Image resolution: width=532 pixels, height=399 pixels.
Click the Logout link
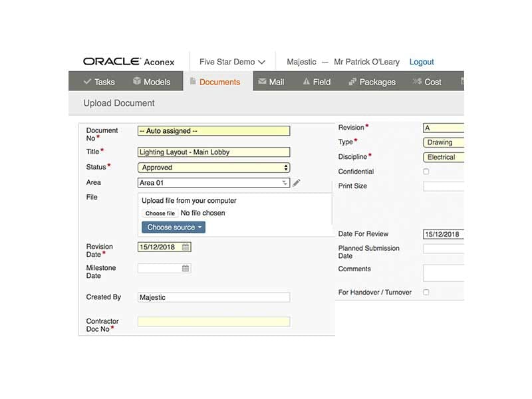422,61
